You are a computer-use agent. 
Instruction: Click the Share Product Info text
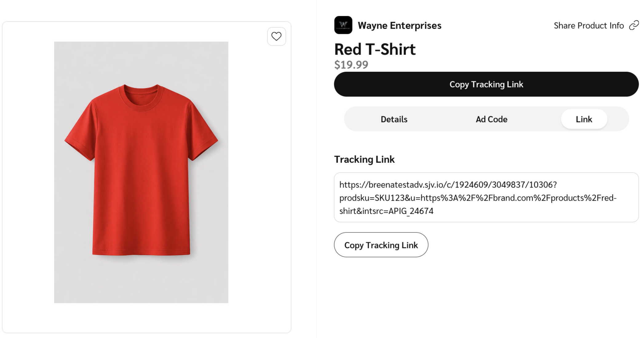(x=588, y=26)
